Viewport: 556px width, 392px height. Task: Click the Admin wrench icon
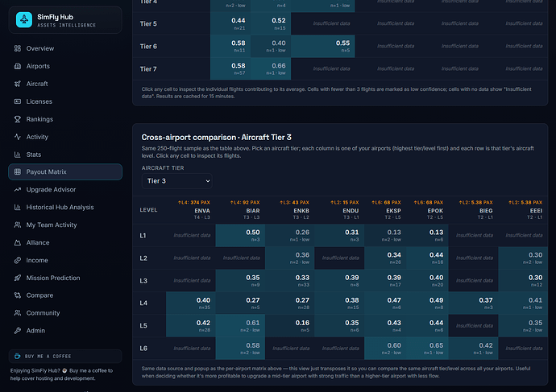[x=18, y=331]
